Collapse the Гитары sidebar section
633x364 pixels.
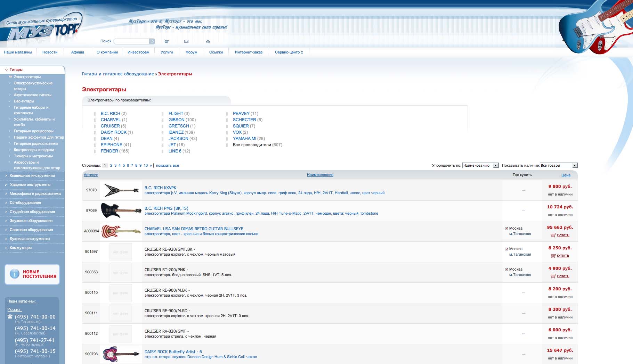(16, 70)
